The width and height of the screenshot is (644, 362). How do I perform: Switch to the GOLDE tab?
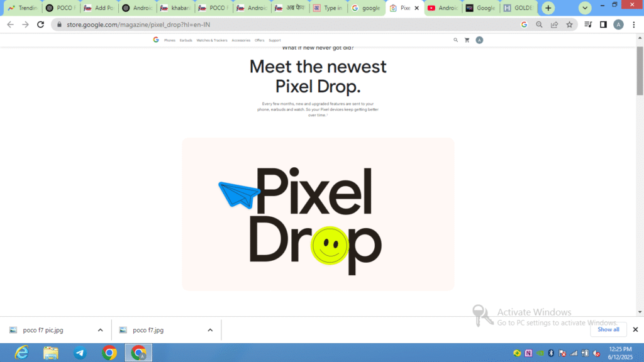coord(519,8)
